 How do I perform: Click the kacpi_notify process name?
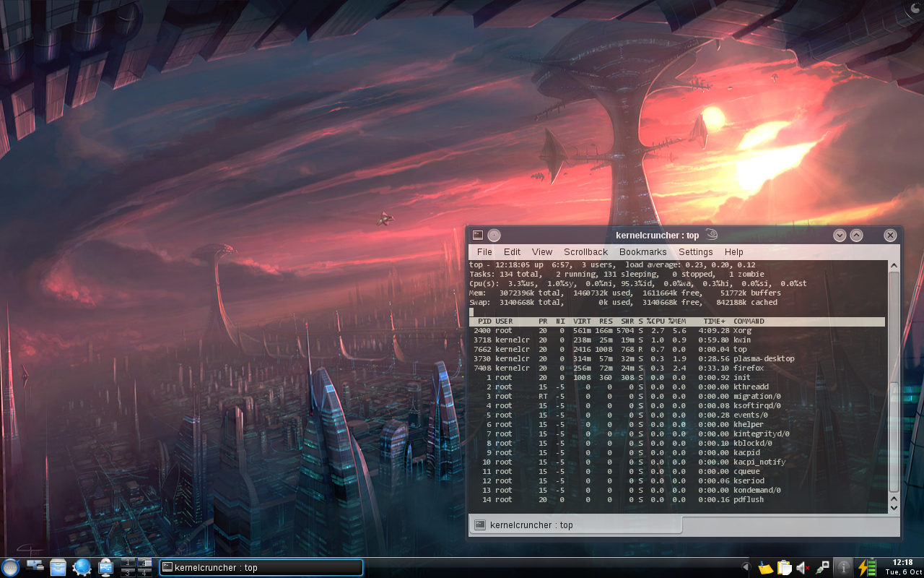click(x=759, y=462)
